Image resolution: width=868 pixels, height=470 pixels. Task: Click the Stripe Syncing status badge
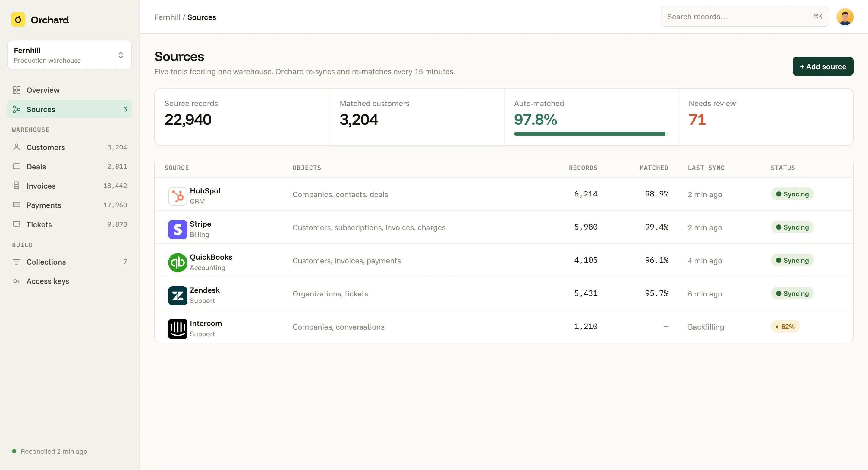[x=792, y=227]
